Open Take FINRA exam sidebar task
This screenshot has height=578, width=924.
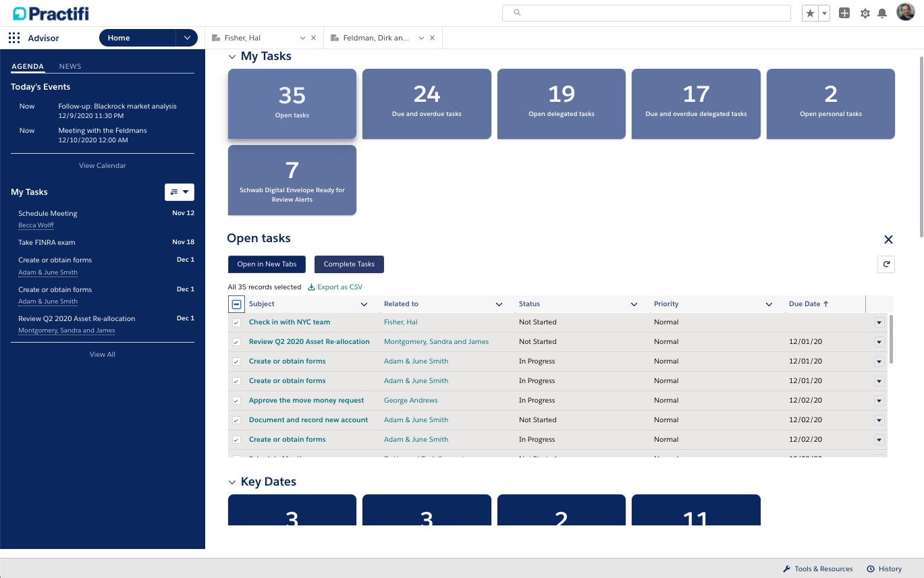tap(47, 242)
